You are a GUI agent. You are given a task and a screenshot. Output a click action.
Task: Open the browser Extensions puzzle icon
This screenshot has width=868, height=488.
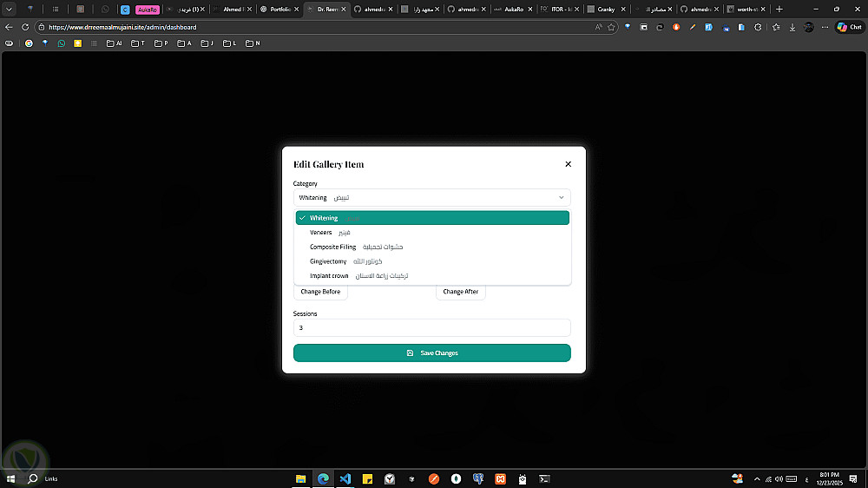click(758, 27)
